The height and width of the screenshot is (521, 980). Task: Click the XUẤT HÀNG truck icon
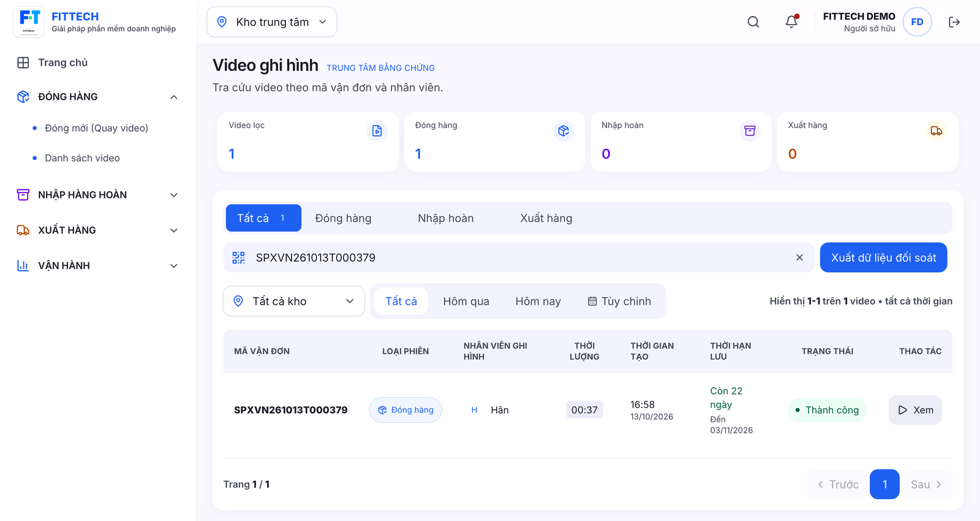pyautogui.click(x=23, y=230)
